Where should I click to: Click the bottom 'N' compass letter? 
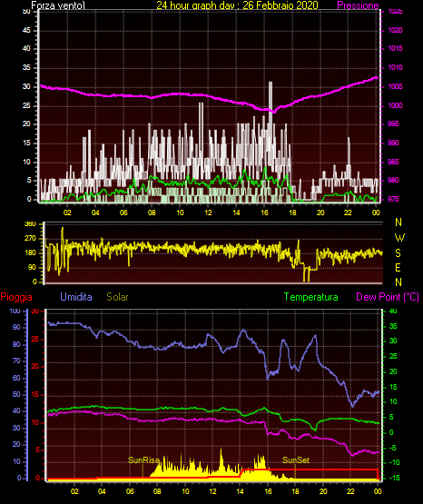(398, 282)
